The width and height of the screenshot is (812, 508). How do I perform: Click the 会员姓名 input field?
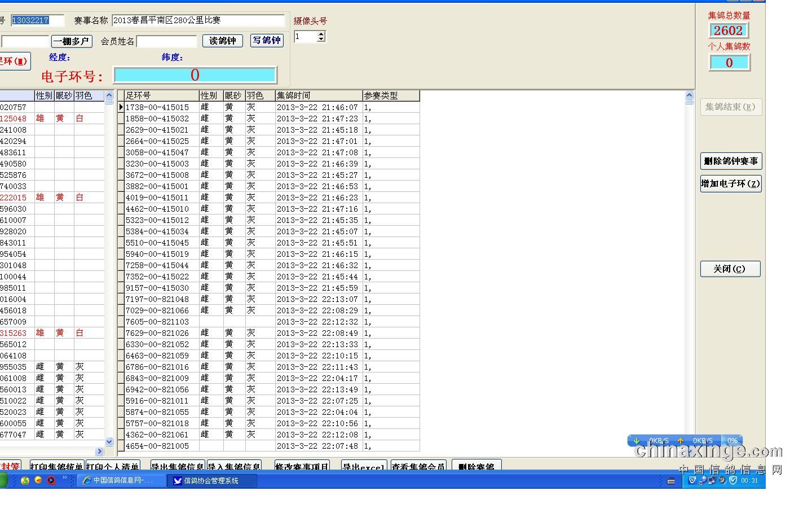tap(166, 41)
